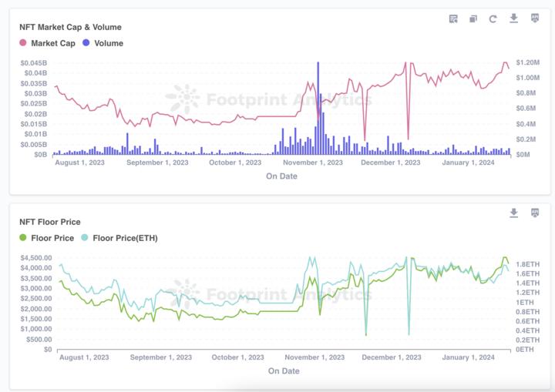Viewport: 555px width, 392px height.
Task: Click the NFT Market Cap & Volume title
Action: (x=70, y=27)
